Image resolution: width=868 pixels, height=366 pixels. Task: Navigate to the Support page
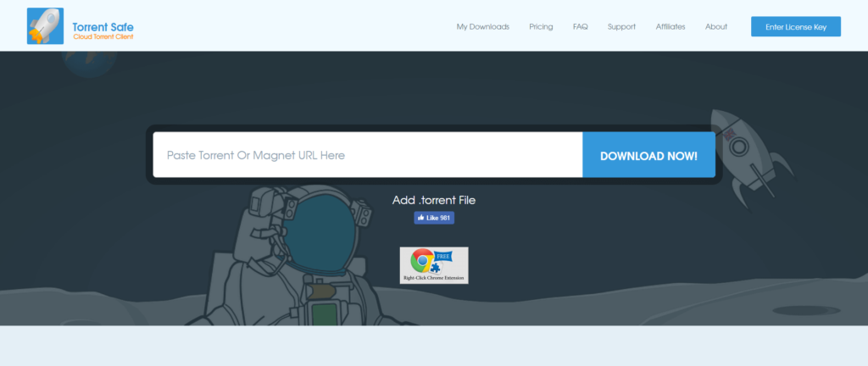(x=621, y=26)
